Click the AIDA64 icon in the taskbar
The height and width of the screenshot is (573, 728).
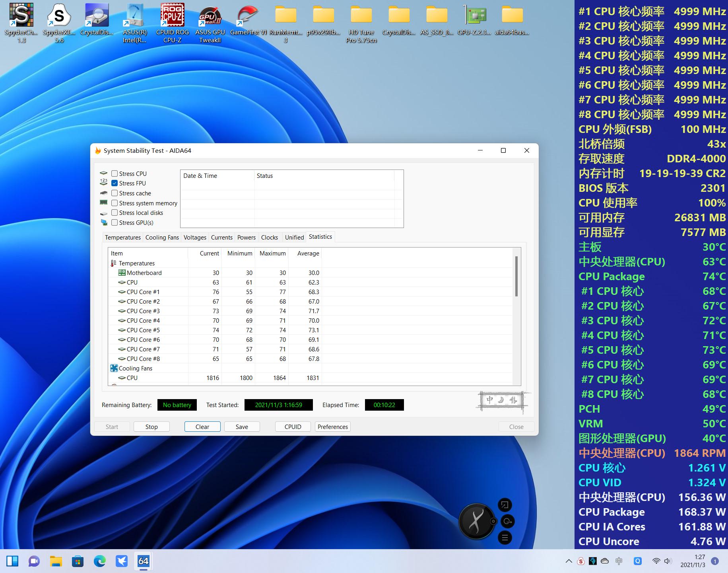coord(143,561)
